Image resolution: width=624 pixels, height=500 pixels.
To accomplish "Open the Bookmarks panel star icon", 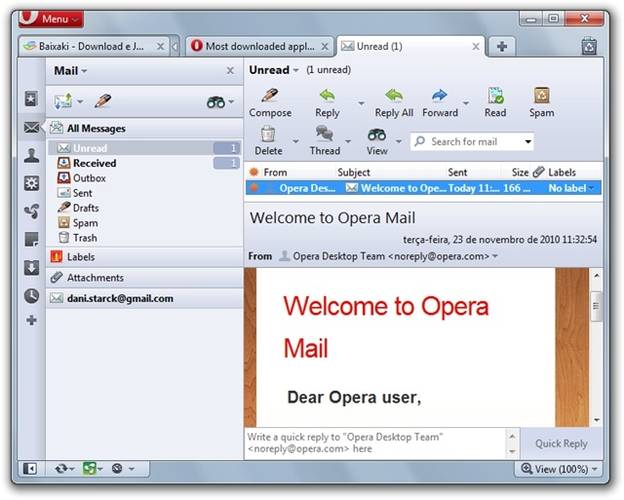I will [31, 99].
